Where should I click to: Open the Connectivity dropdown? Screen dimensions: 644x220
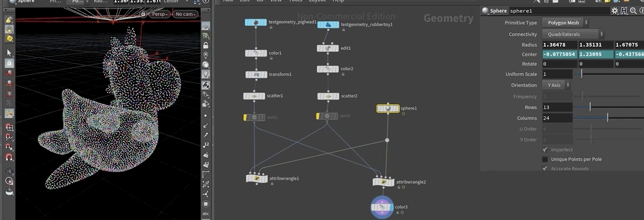(x=573, y=34)
